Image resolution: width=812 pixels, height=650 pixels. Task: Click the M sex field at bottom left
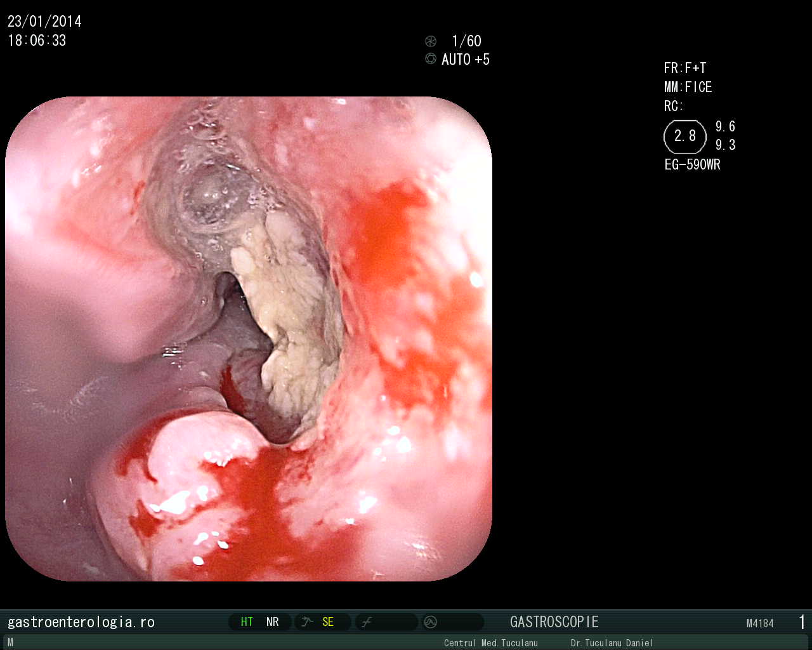pos(10,643)
